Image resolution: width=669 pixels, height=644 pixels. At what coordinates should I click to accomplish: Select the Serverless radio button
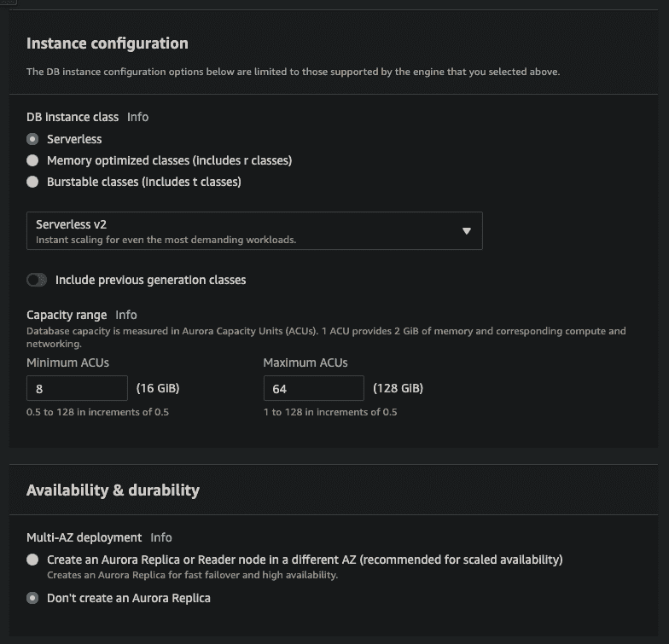point(32,139)
